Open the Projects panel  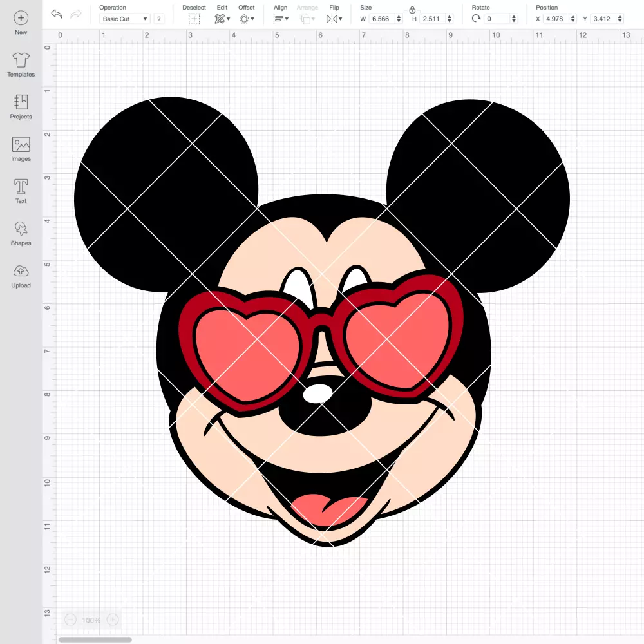click(21, 107)
